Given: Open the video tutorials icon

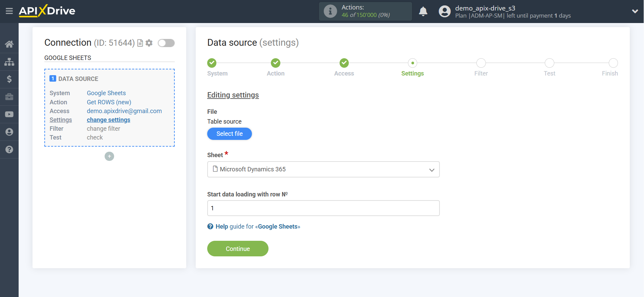Looking at the screenshot, I should click(x=9, y=114).
